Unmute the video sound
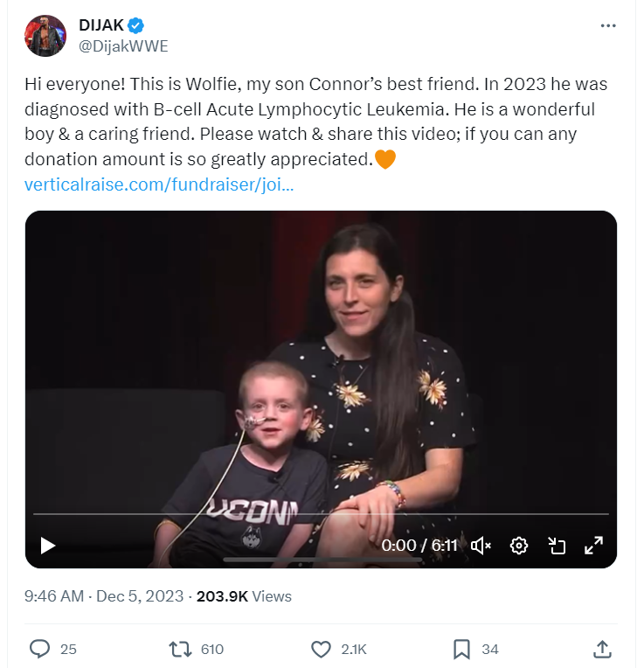 tap(481, 546)
